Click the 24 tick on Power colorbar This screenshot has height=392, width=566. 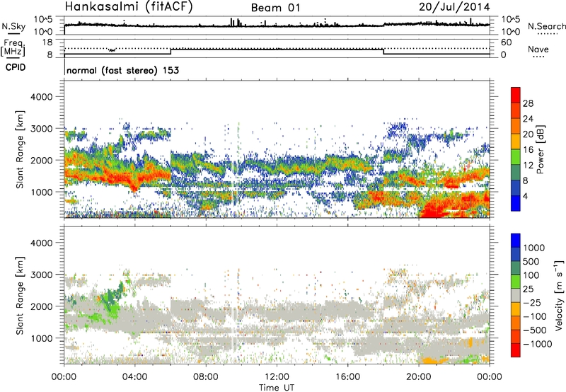(528, 119)
